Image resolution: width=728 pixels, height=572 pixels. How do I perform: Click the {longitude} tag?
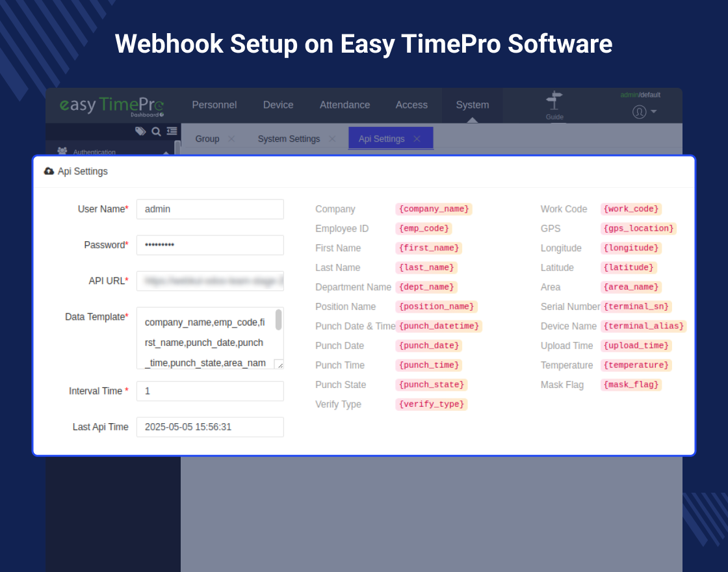[x=631, y=248]
